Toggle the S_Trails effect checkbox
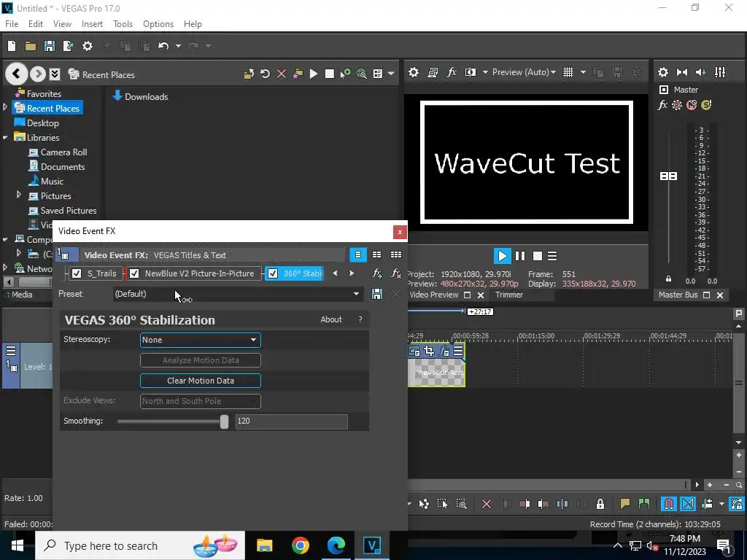Screen dimensions: 747x560 (x=76, y=273)
